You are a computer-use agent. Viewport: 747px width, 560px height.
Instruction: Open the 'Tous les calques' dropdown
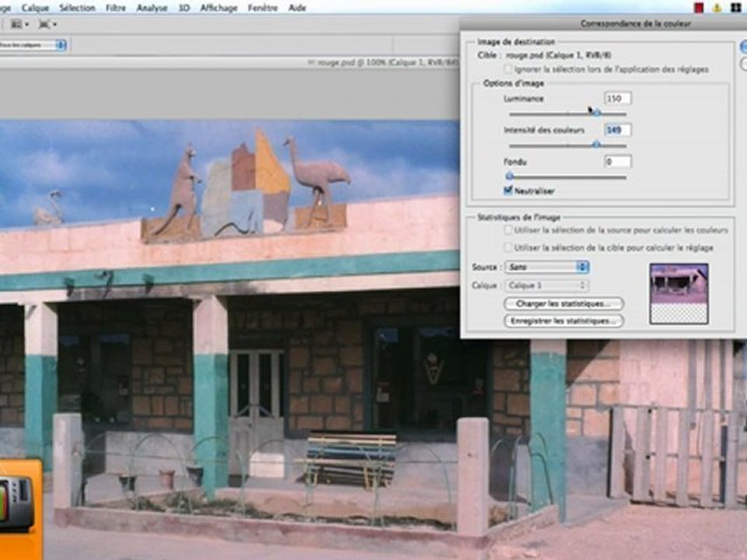tap(33, 45)
